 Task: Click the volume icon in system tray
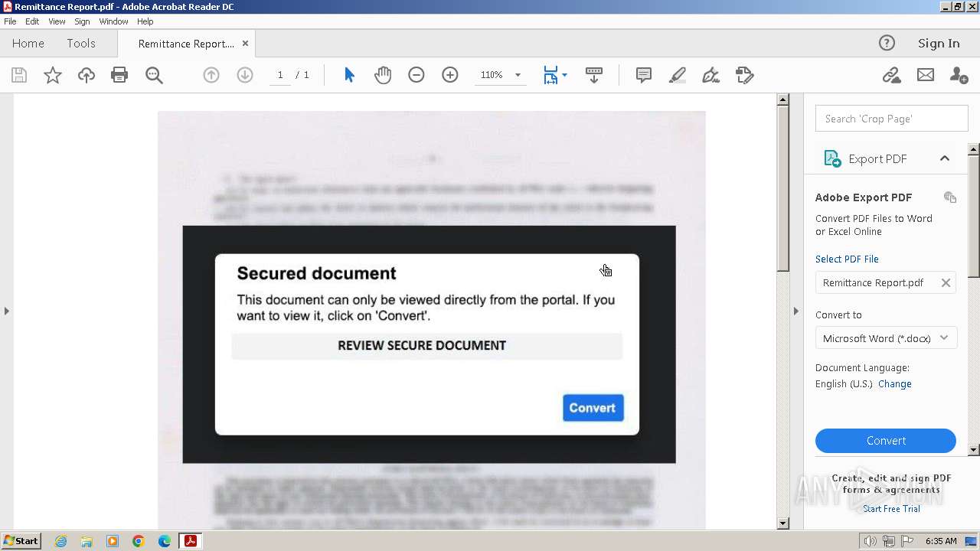(x=871, y=541)
